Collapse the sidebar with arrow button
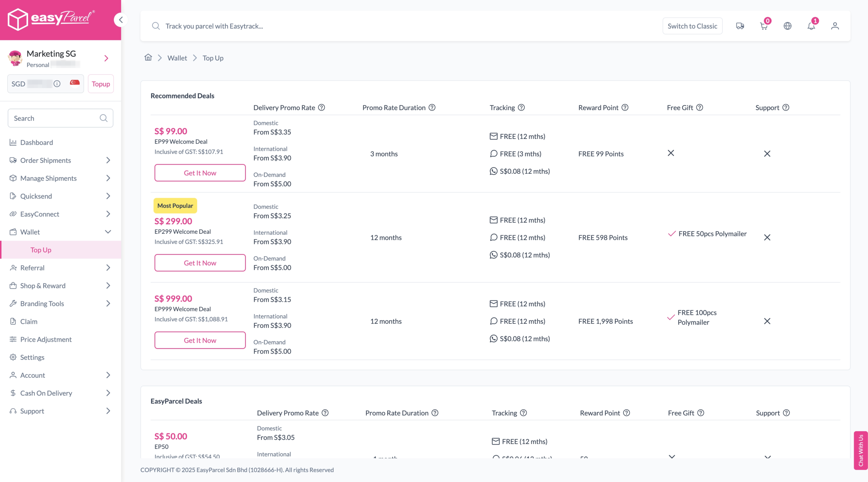 click(x=121, y=20)
